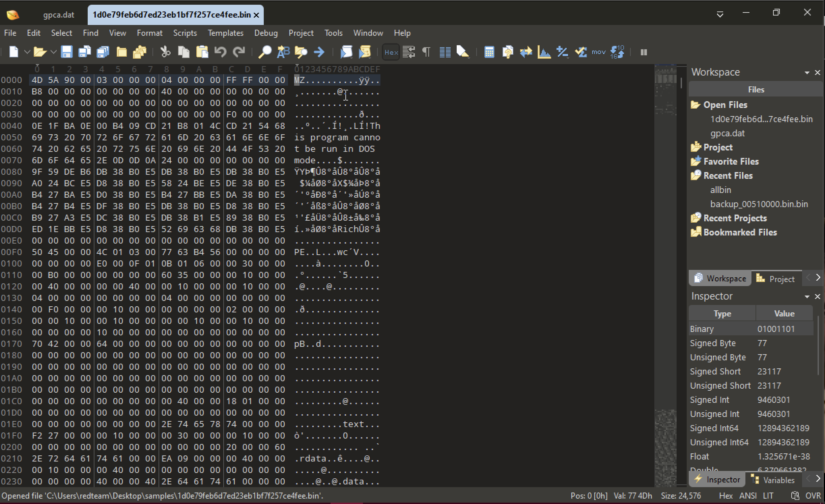The height and width of the screenshot is (504, 825).
Task: Open Find with the magnifier icon
Action: [265, 52]
